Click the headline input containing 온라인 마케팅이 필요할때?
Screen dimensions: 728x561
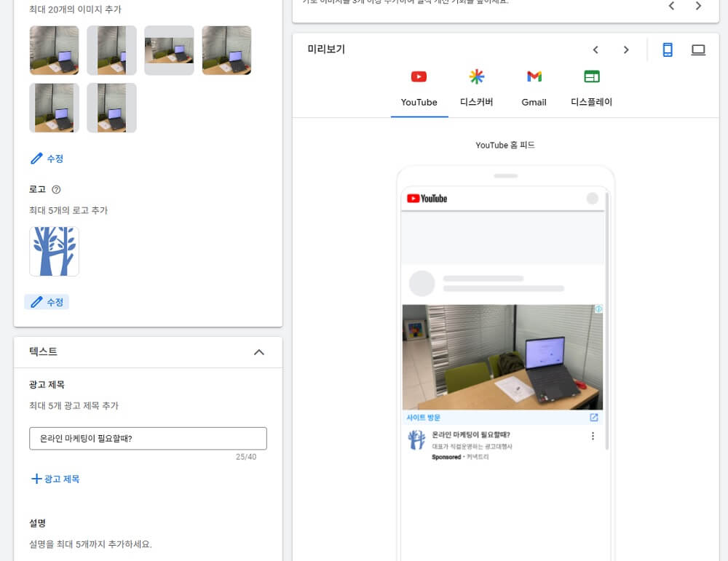click(148, 439)
